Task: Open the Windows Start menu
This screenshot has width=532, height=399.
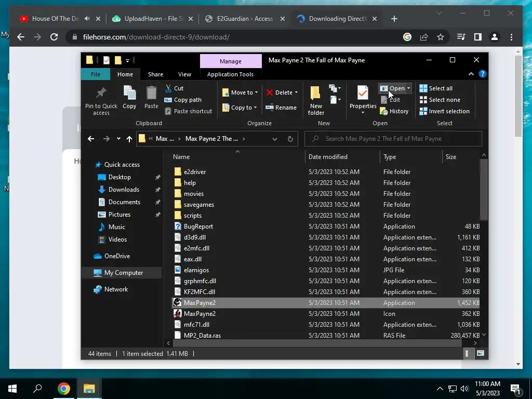Action: click(12, 389)
